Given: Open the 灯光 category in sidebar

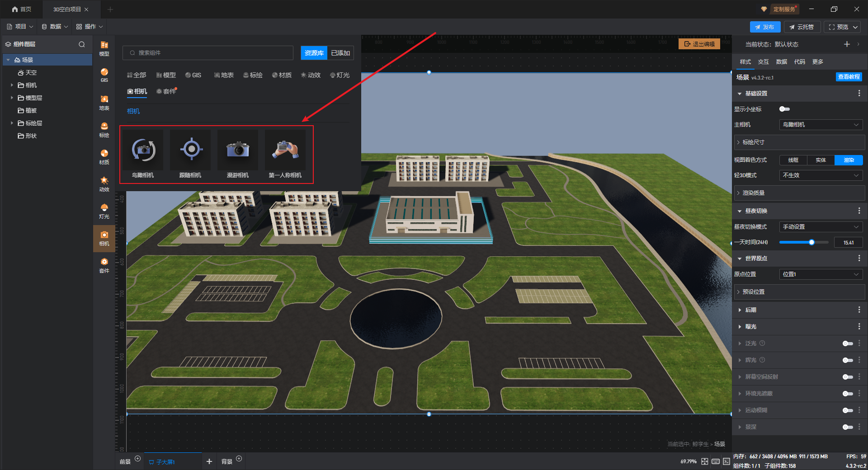Looking at the screenshot, I should tap(104, 210).
